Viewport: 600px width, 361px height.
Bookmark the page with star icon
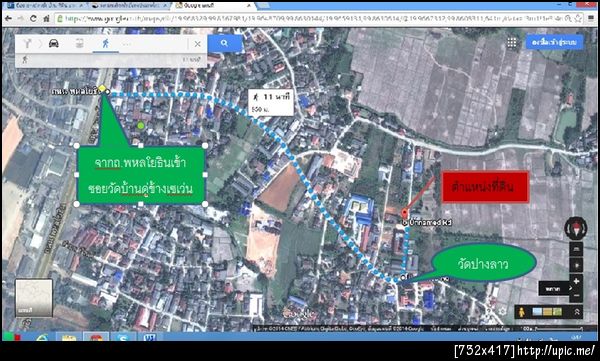pyautogui.click(x=579, y=18)
